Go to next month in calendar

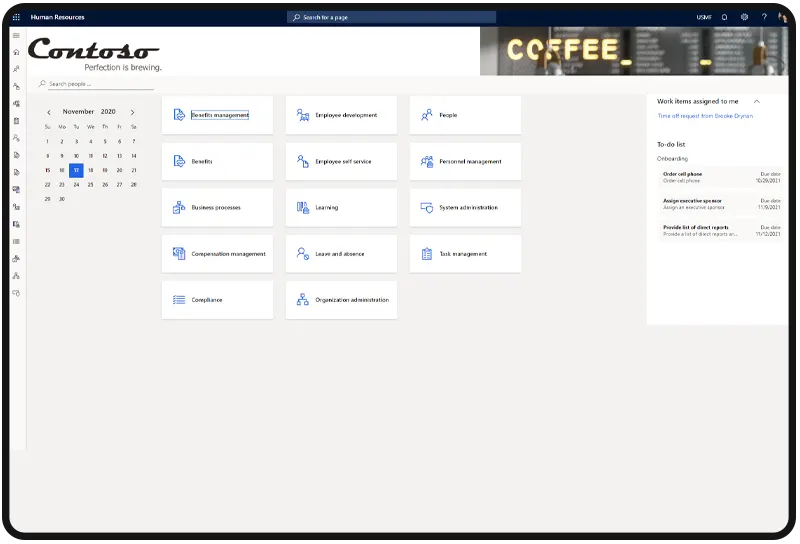(132, 112)
